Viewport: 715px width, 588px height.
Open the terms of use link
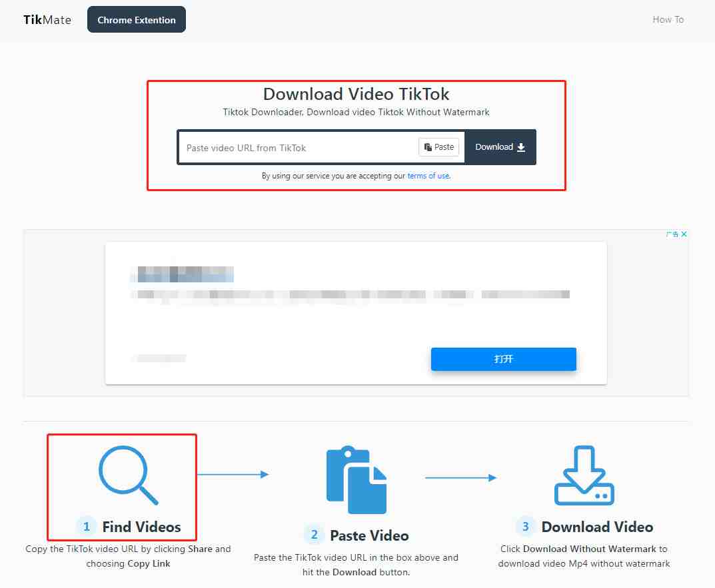tap(428, 176)
